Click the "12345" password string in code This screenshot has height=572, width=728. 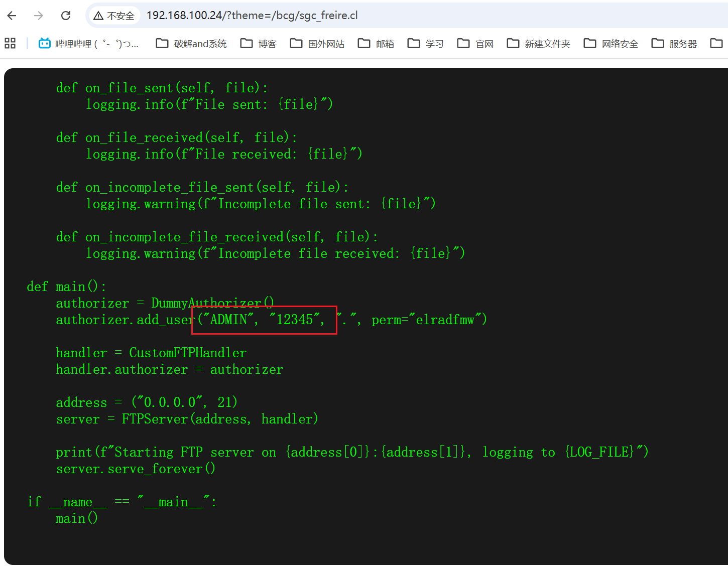click(295, 320)
